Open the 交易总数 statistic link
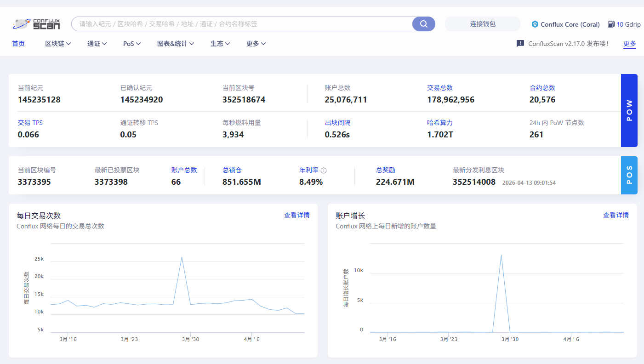The height and width of the screenshot is (364, 644). (440, 88)
